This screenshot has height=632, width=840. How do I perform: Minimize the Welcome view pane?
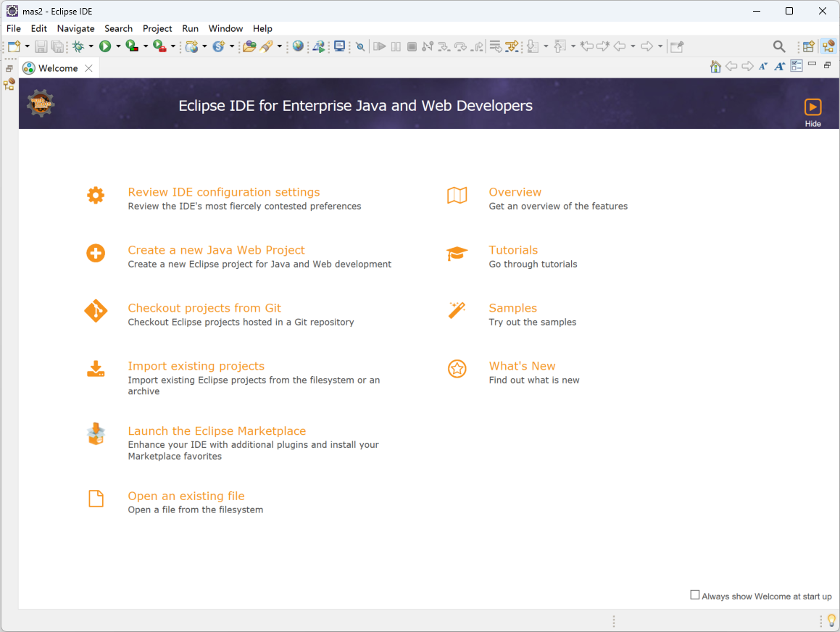(x=812, y=65)
